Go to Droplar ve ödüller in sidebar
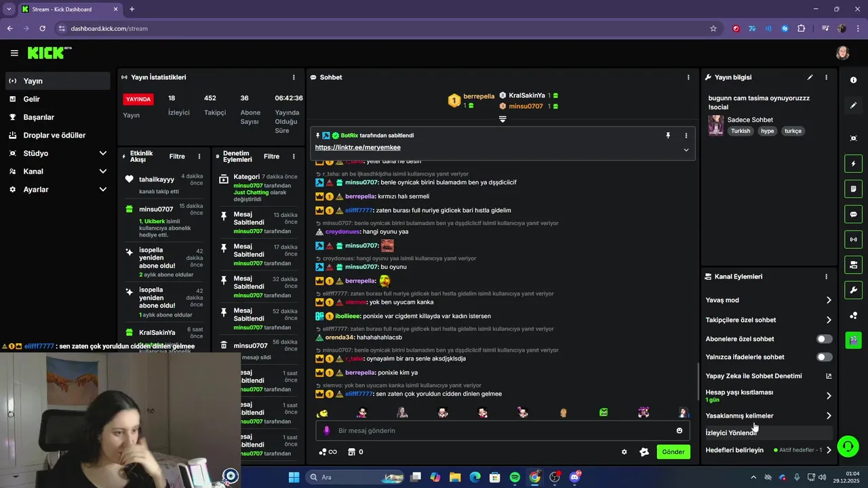 [x=58, y=136]
